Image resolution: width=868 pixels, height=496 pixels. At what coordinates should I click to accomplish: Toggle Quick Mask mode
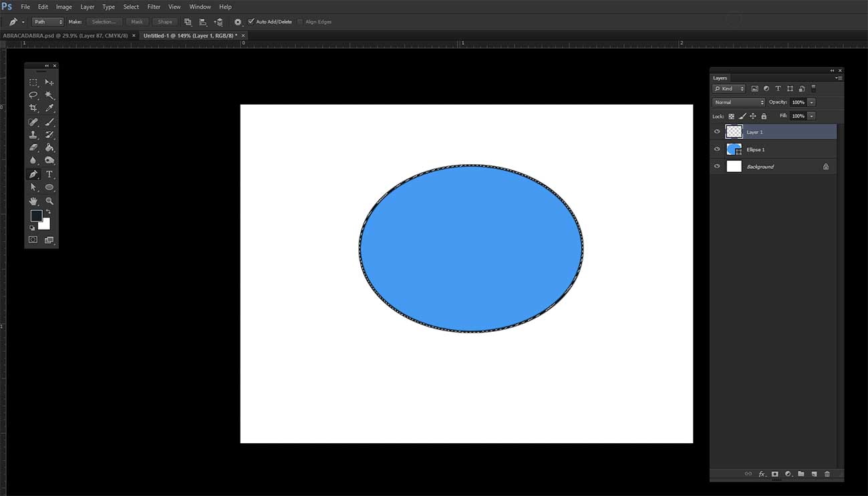click(33, 240)
